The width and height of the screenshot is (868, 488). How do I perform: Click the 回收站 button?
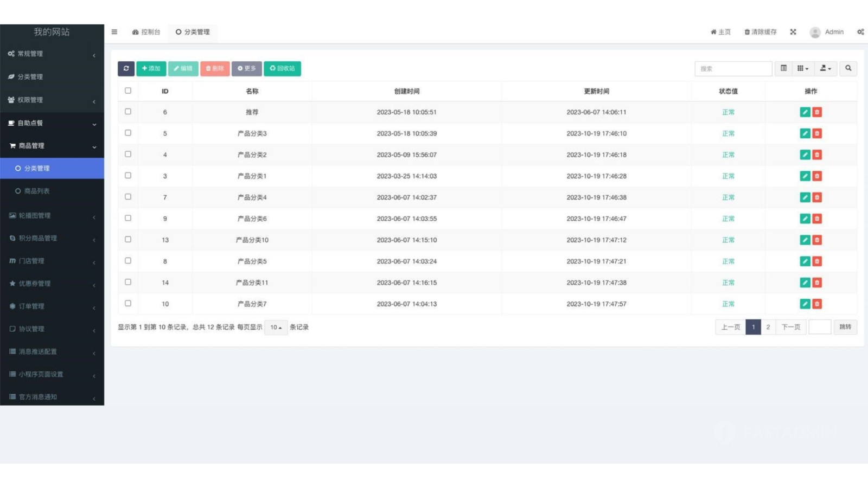[283, 68]
